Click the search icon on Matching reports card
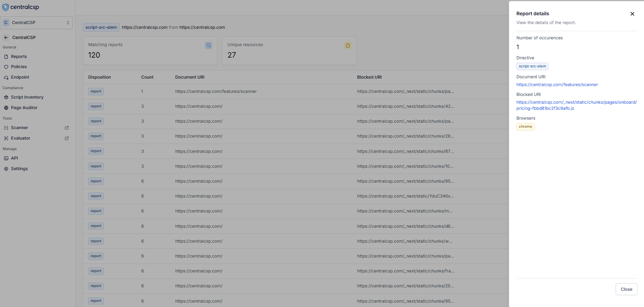Screen dimensions: 644x307 tap(208, 45)
